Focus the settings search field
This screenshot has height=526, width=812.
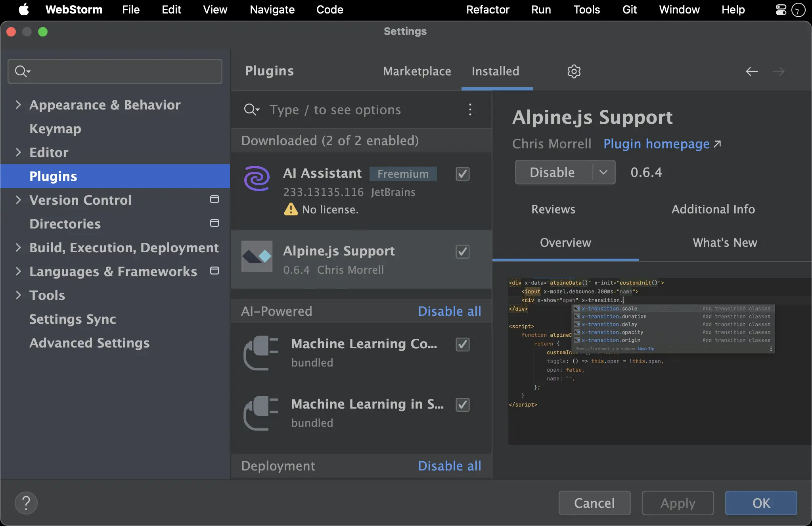pos(115,71)
